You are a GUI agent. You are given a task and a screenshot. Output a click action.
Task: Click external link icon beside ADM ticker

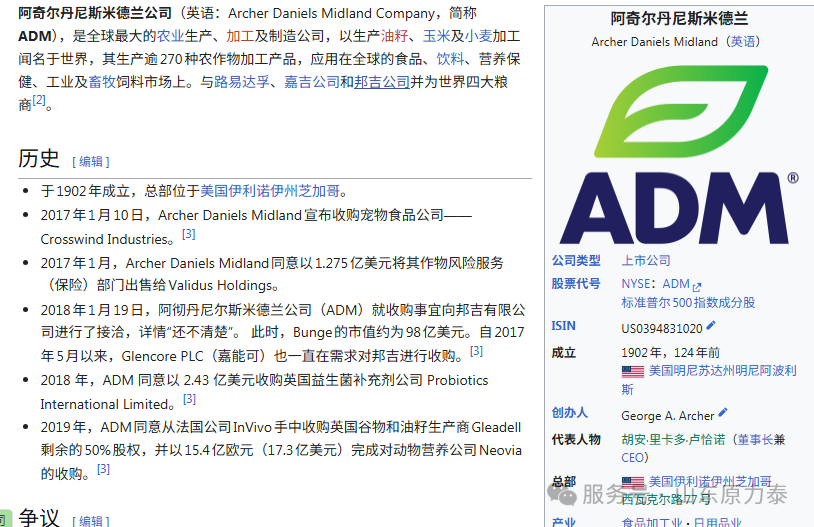pos(697,286)
